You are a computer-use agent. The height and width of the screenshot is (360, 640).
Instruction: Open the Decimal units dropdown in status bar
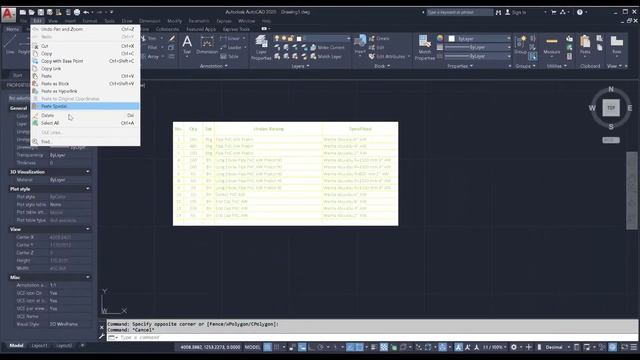click(557, 347)
